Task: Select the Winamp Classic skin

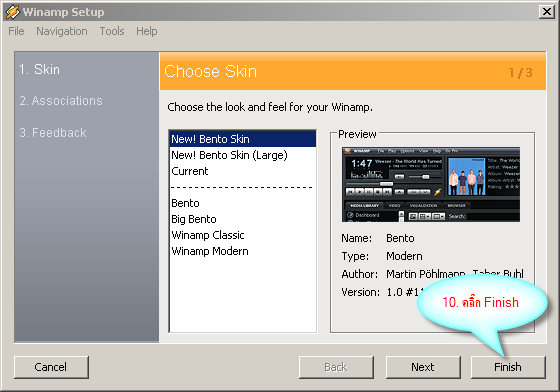Action: pos(243,235)
